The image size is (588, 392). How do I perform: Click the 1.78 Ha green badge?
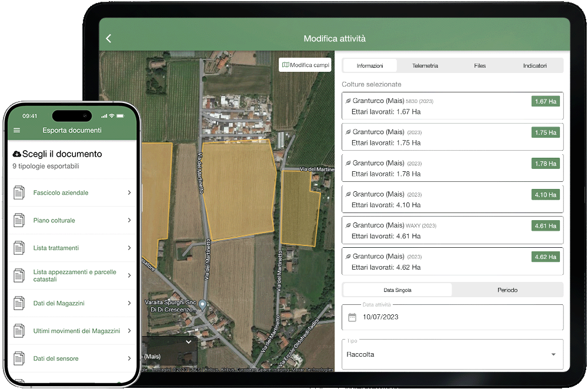tap(545, 164)
